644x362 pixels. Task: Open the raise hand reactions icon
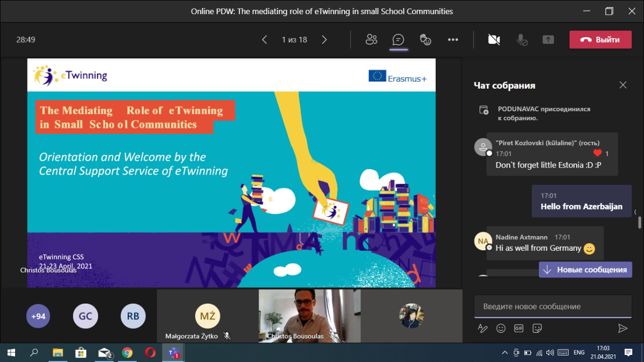click(x=426, y=40)
